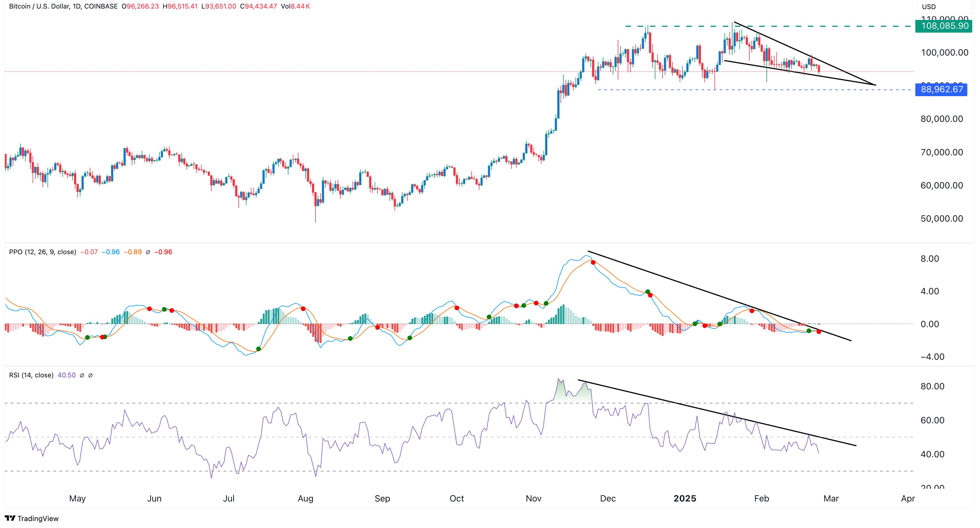The width and height of the screenshot is (980, 528).
Task: Click the 80,000.00 price axis label
Action: click(941, 119)
